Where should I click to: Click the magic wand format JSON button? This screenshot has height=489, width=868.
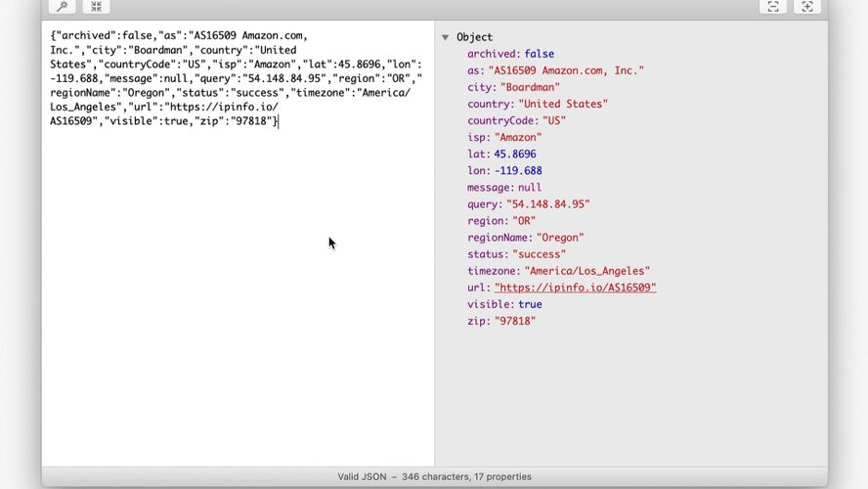click(x=62, y=6)
